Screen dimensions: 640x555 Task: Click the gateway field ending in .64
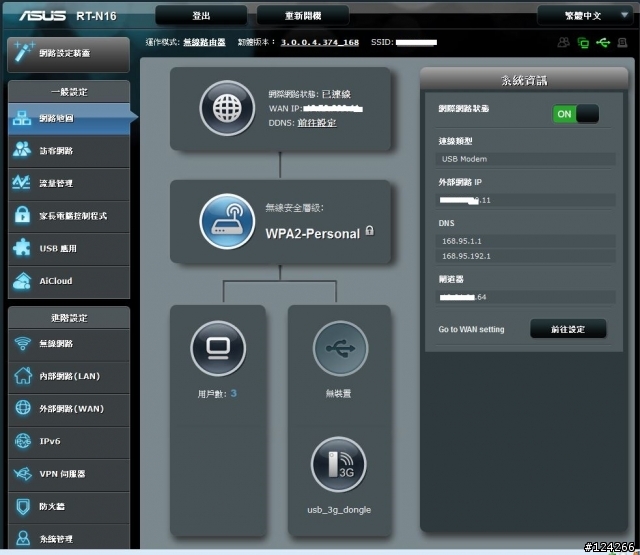click(x=525, y=297)
